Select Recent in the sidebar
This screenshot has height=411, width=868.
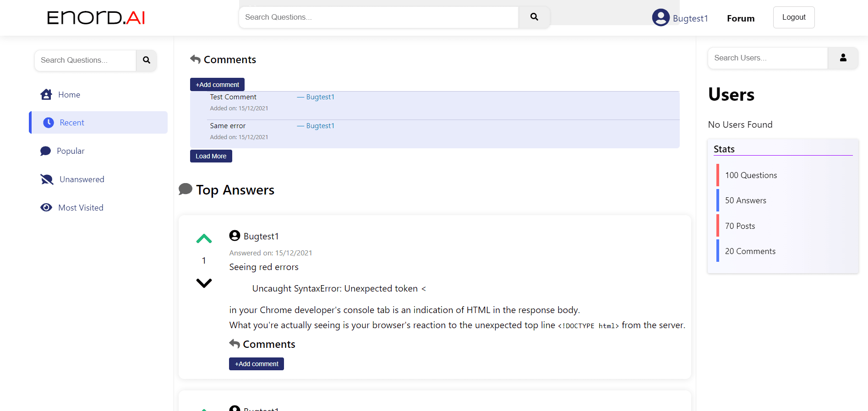point(98,123)
